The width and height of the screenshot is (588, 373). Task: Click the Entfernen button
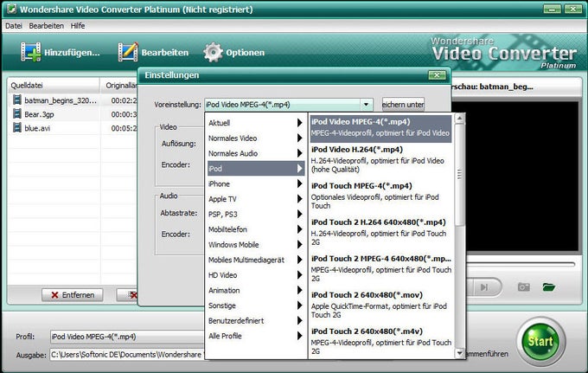coord(73,295)
